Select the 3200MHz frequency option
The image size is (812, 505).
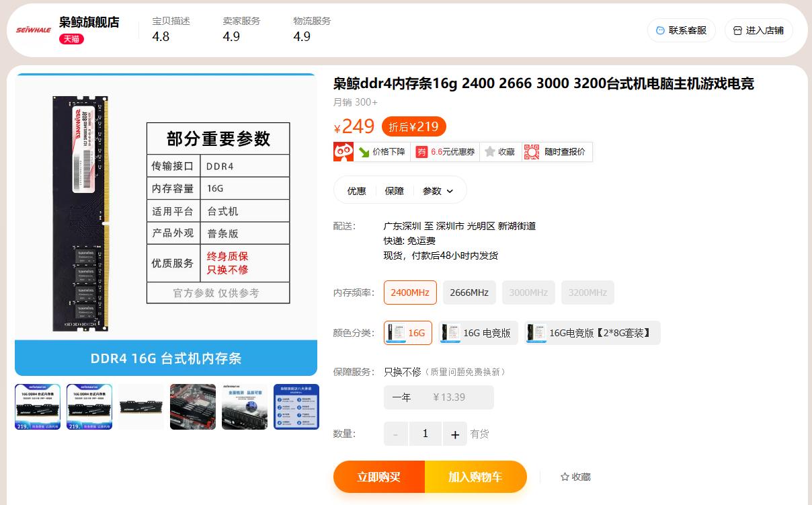587,292
